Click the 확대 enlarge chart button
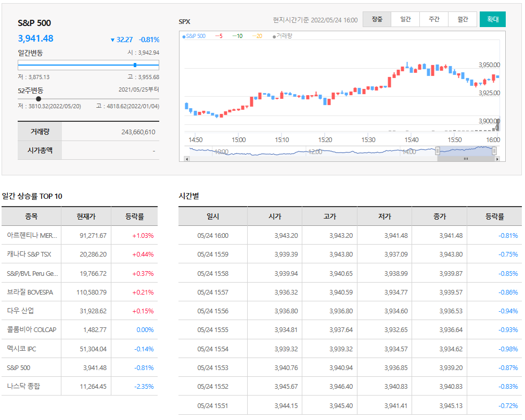Image resolution: width=525 pixels, height=420 pixels. [493, 19]
